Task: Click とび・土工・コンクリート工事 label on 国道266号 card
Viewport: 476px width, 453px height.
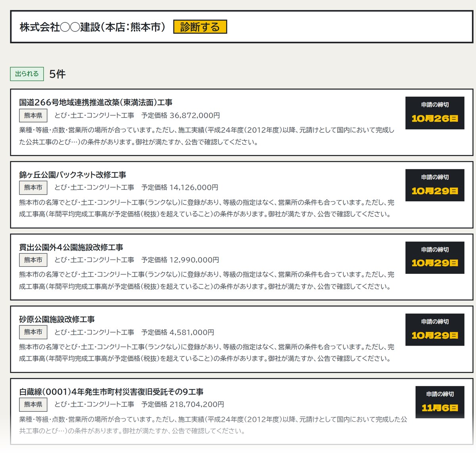Action: click(94, 115)
